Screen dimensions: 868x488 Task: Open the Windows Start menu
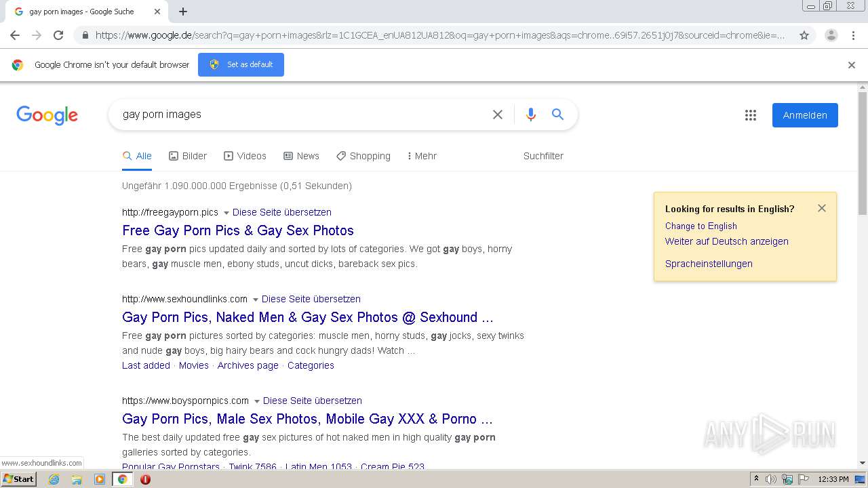pos(18,479)
